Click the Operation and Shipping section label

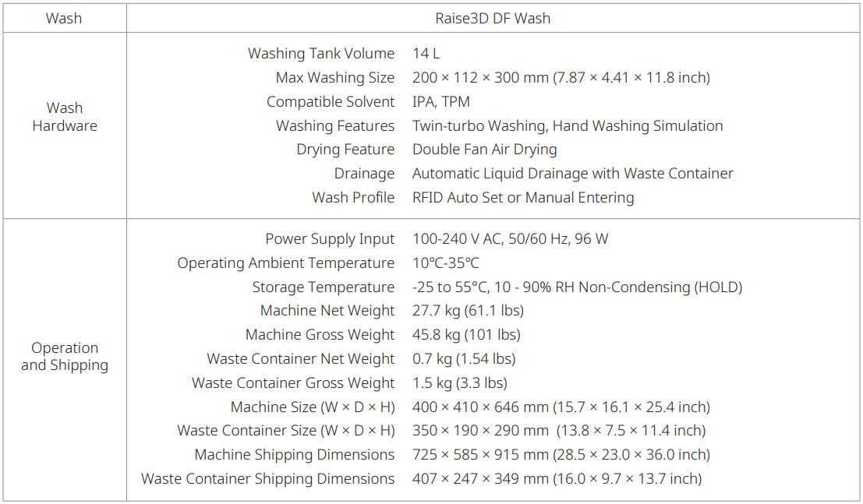[65, 357]
